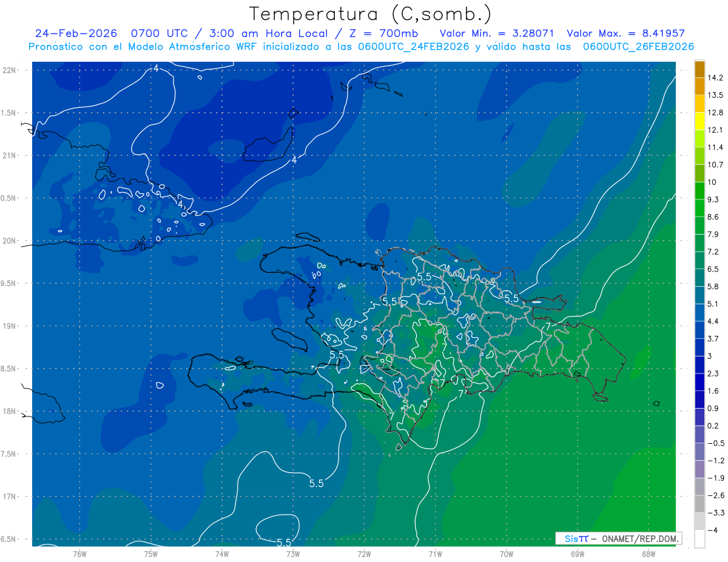Image resolution: width=728 pixels, height=562 pixels.
Task: Select the 0600UTC_26FEB2026 valid-until text
Action: coord(638,47)
